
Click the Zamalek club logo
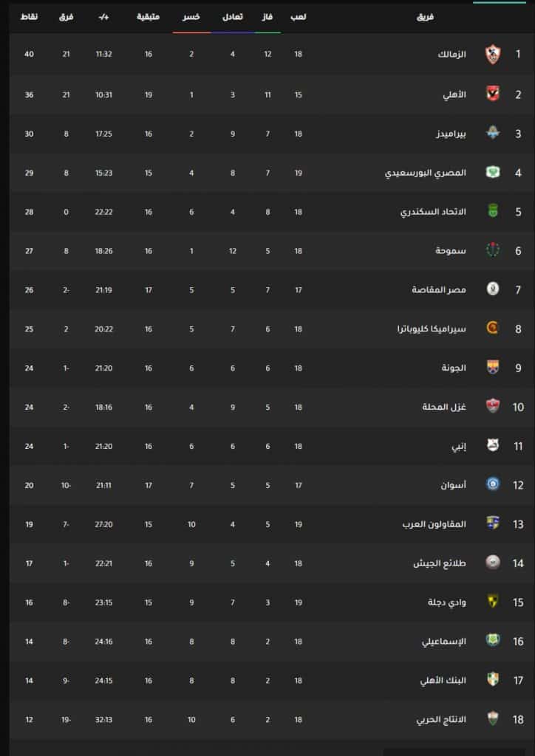(493, 55)
